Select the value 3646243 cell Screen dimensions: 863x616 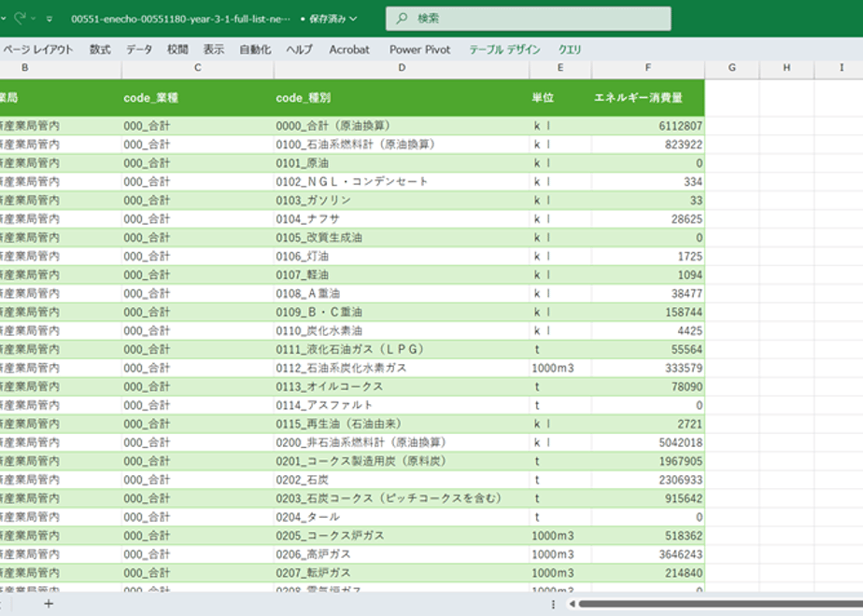(x=648, y=554)
